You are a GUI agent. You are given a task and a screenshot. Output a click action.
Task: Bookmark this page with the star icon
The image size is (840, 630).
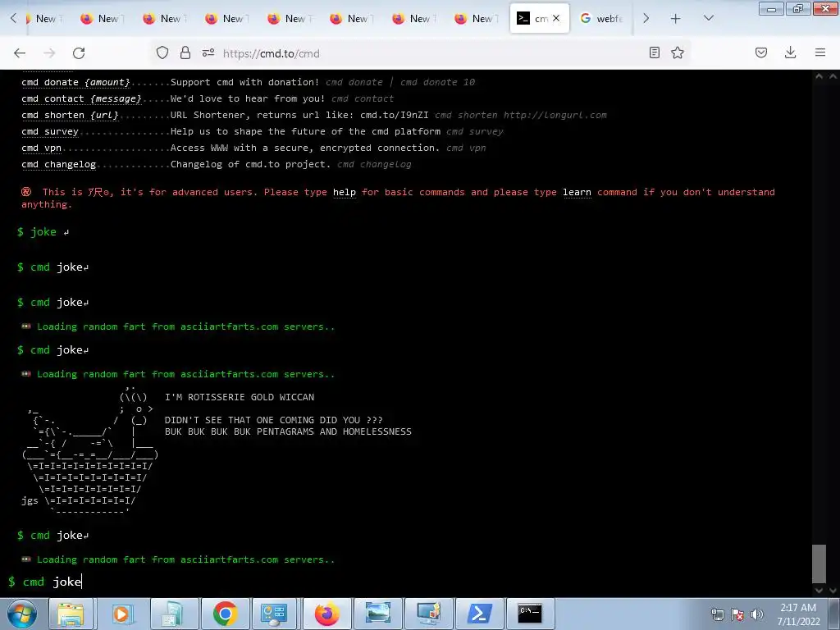(678, 52)
